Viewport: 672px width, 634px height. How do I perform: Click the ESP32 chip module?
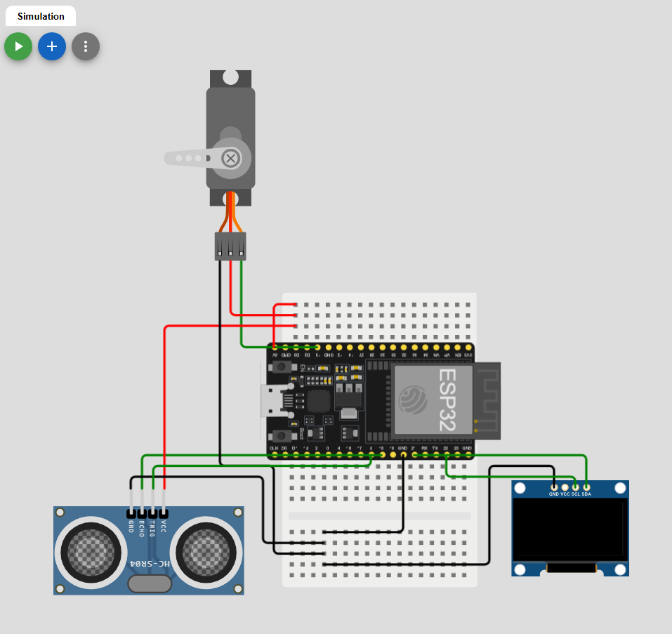click(433, 400)
